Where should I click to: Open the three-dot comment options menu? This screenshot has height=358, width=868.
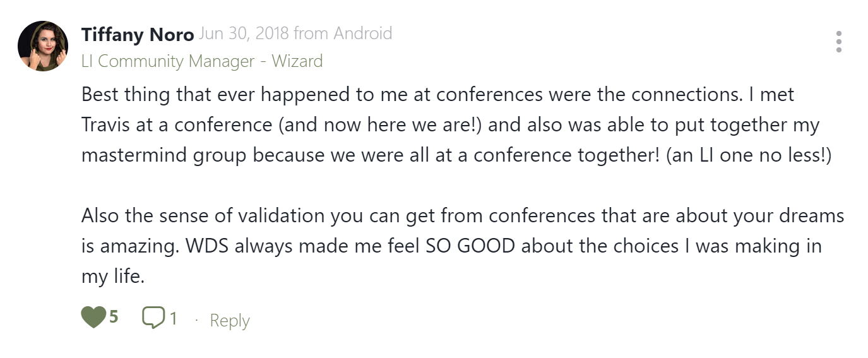838,42
